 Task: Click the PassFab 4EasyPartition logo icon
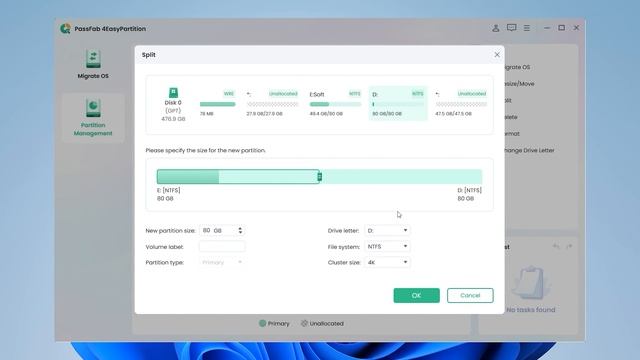(65, 29)
